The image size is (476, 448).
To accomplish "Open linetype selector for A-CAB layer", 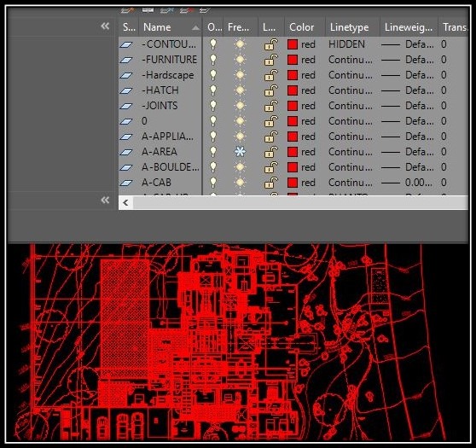I will [x=351, y=183].
